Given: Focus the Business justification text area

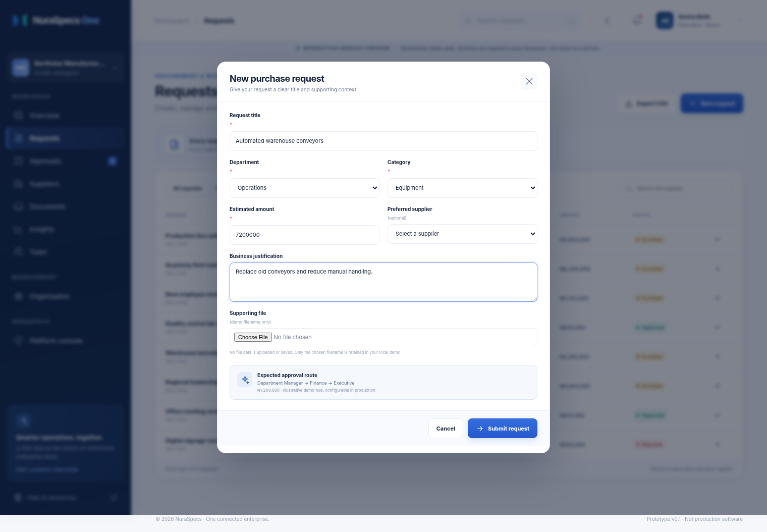Looking at the screenshot, I should [384, 282].
